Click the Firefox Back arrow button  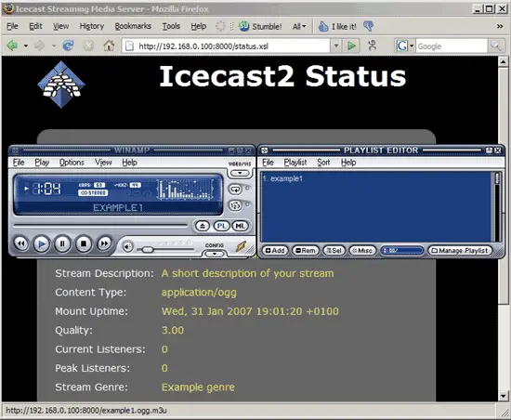[x=13, y=46]
